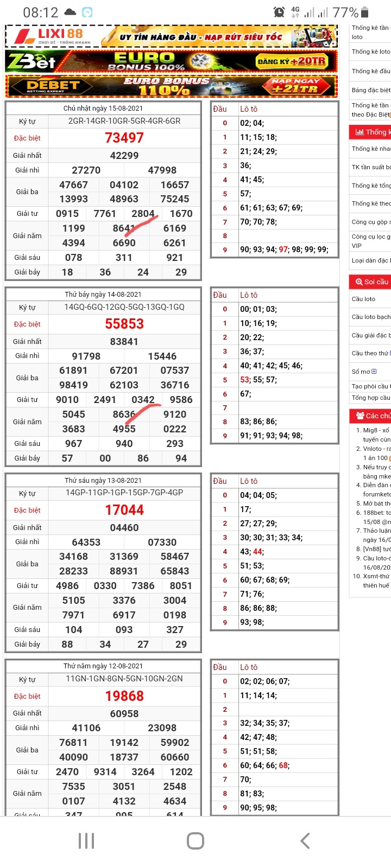Open Cầu loto in the sidebar
Image resolution: width=391 pixels, height=868 pixels.
(x=364, y=299)
